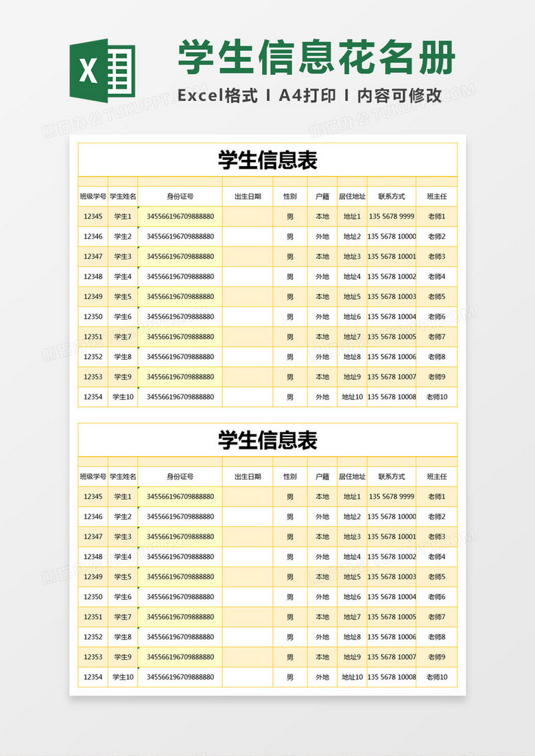Click the 出生日期 header in the top table
This screenshot has width=535, height=756.
pyautogui.click(x=248, y=196)
